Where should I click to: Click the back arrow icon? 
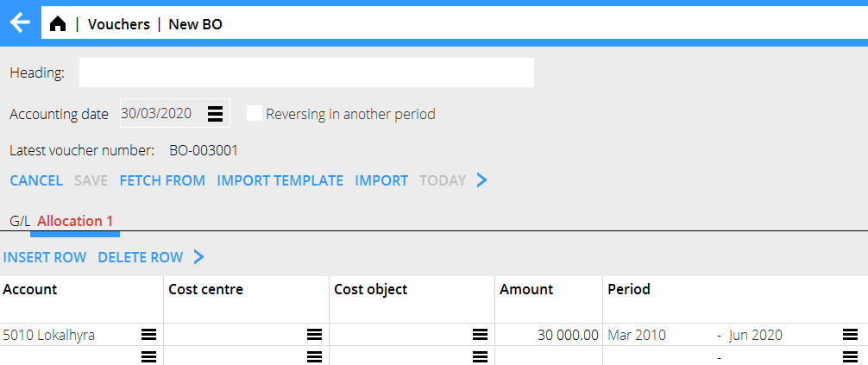click(x=20, y=24)
